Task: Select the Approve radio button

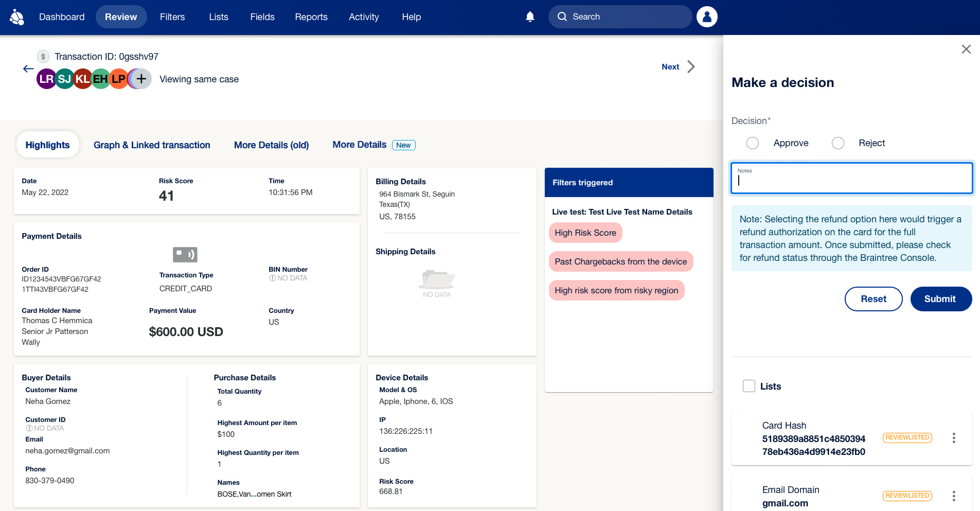Action: pos(753,143)
